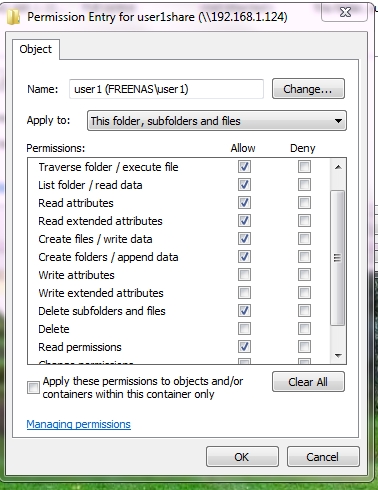Click the scroll up arrow in permissions list

pyautogui.click(x=338, y=167)
